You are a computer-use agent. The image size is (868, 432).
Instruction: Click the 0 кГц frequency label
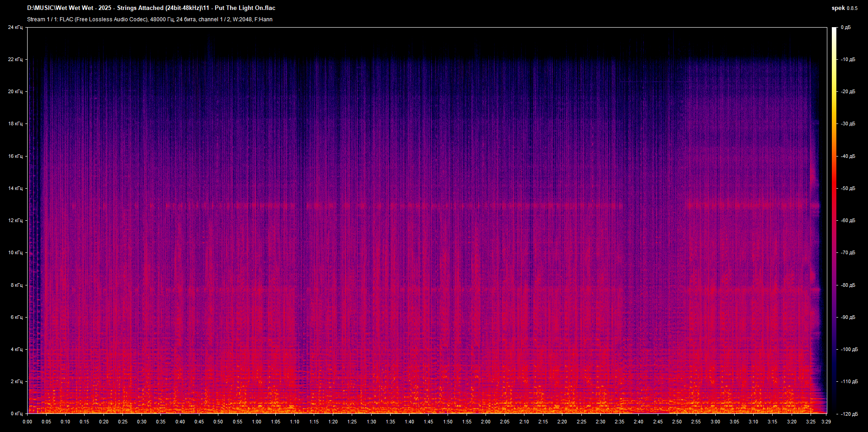pos(17,413)
